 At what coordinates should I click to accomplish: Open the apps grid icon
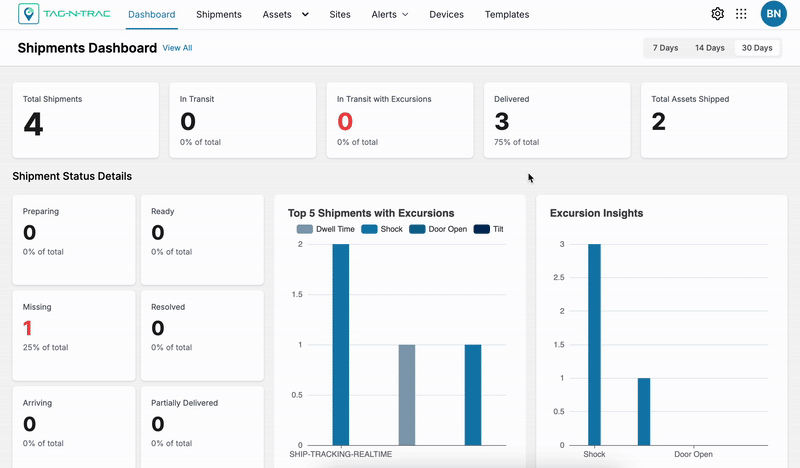click(x=741, y=14)
